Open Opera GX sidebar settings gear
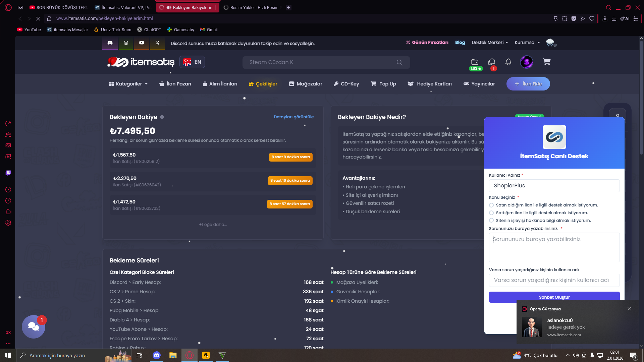 click(8, 223)
